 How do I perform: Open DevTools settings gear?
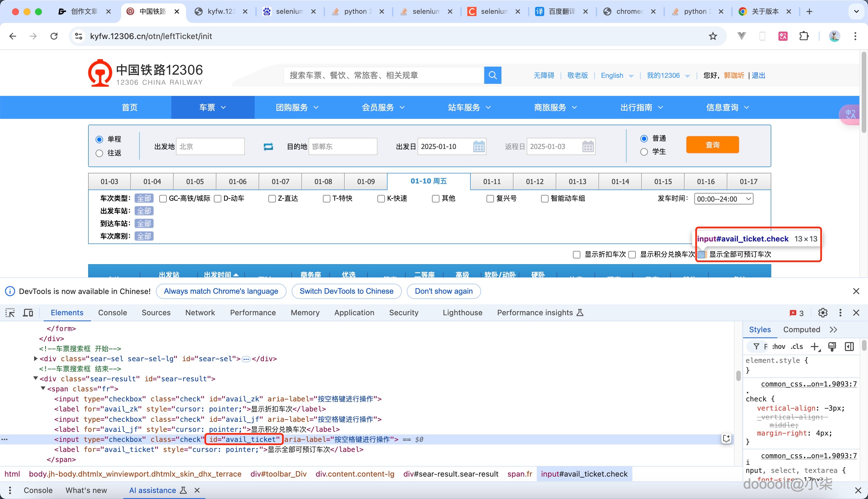pos(823,313)
